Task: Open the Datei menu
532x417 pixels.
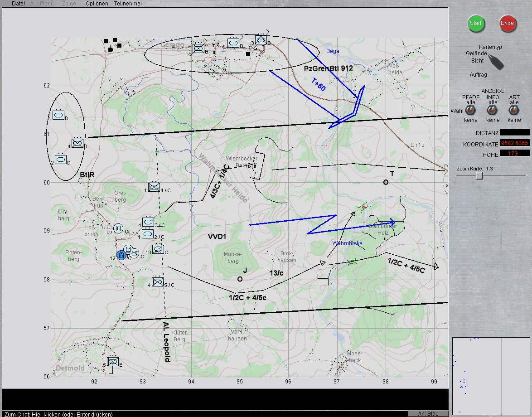Action: [x=19, y=4]
